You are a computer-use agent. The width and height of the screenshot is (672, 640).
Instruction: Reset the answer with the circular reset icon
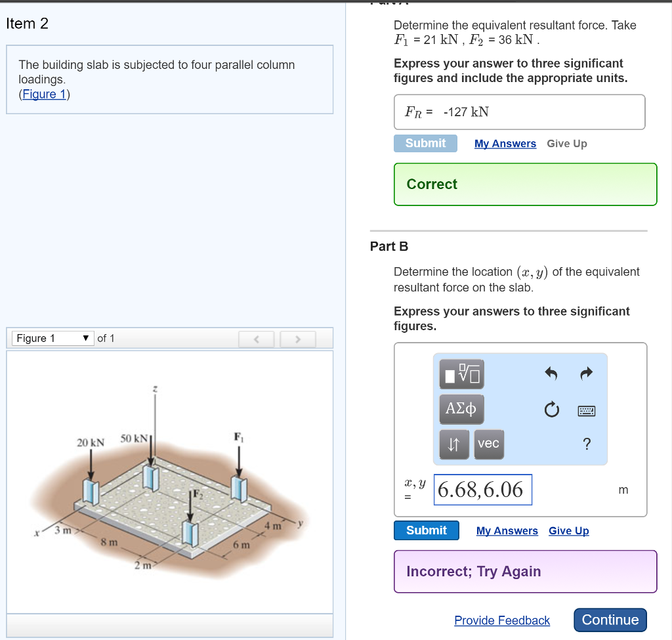coord(551,410)
